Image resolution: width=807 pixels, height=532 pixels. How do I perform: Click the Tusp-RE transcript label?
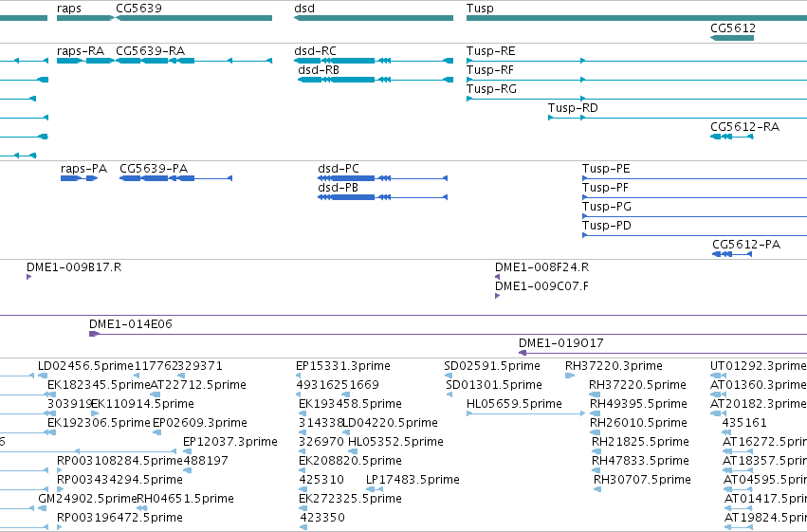click(490, 51)
